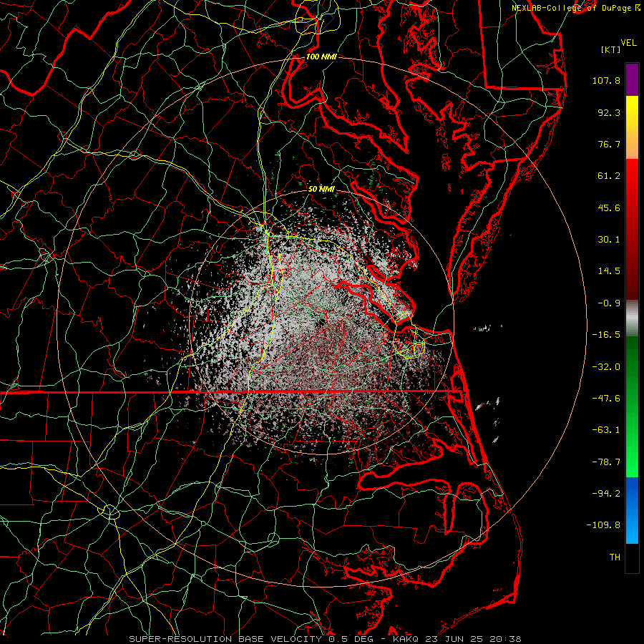This screenshot has height=644, width=644.
Task: Click the TH legend label
Action: [x=615, y=557]
